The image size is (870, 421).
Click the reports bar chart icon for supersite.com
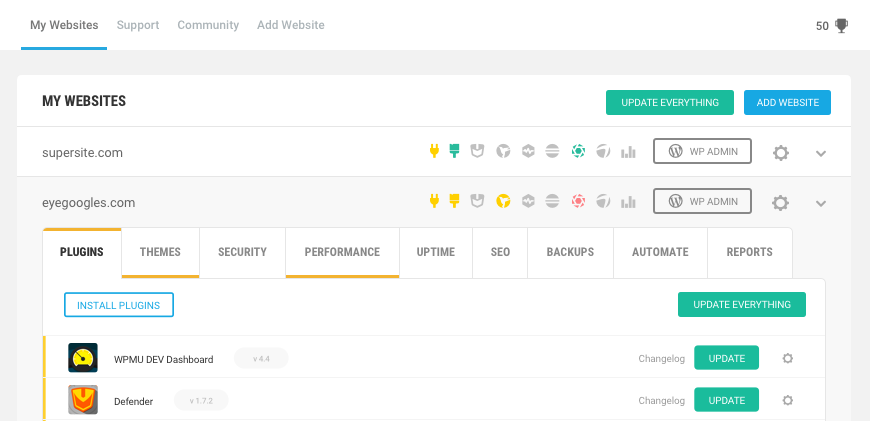click(628, 152)
